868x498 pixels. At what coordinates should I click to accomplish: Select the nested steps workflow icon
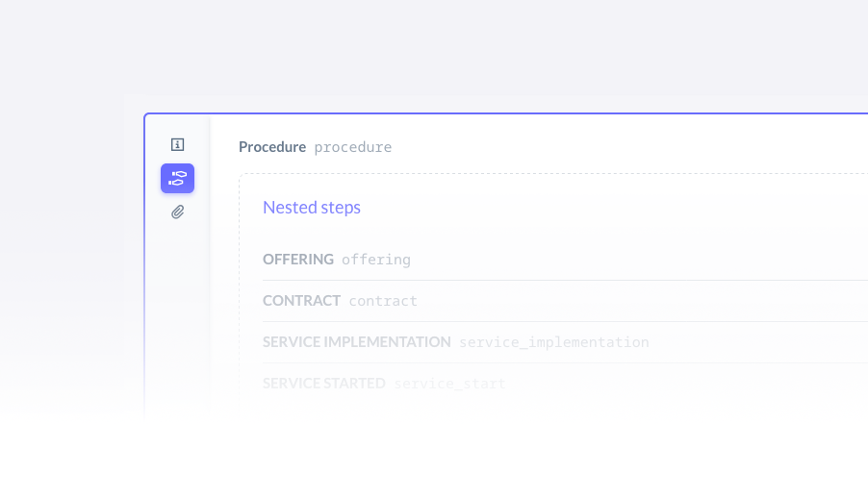tap(177, 178)
